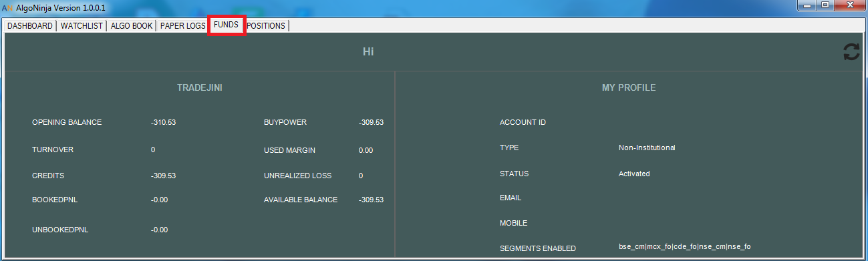Click the AlgoNinja app icon in title bar

click(8, 7)
